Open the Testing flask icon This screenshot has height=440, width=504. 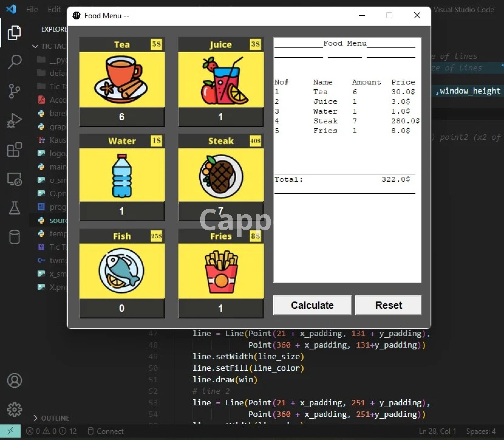coord(14,208)
